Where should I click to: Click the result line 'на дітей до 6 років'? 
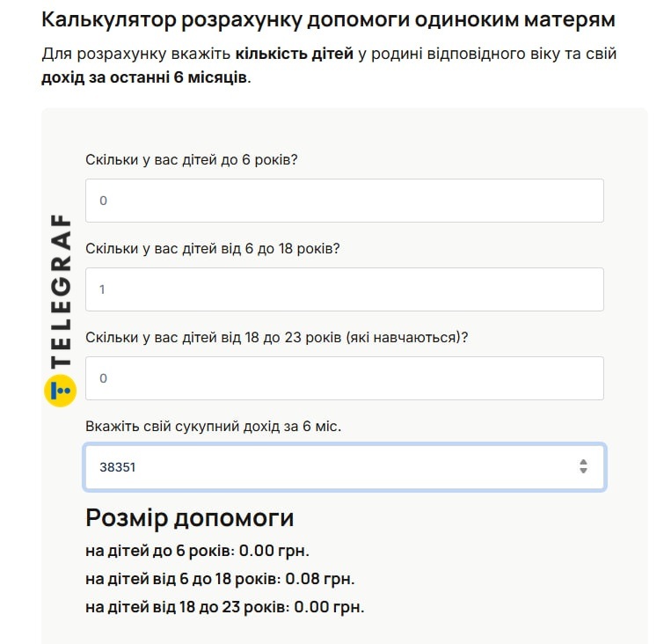[197, 551]
